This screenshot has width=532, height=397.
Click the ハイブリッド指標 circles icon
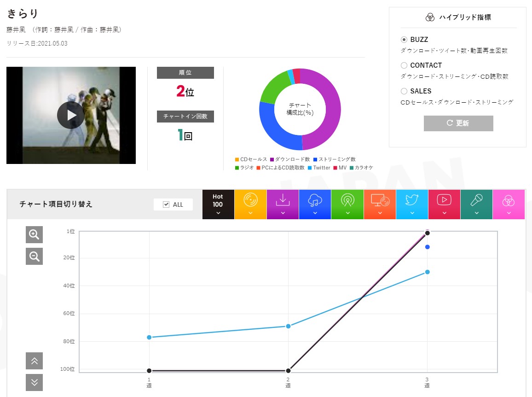click(430, 18)
